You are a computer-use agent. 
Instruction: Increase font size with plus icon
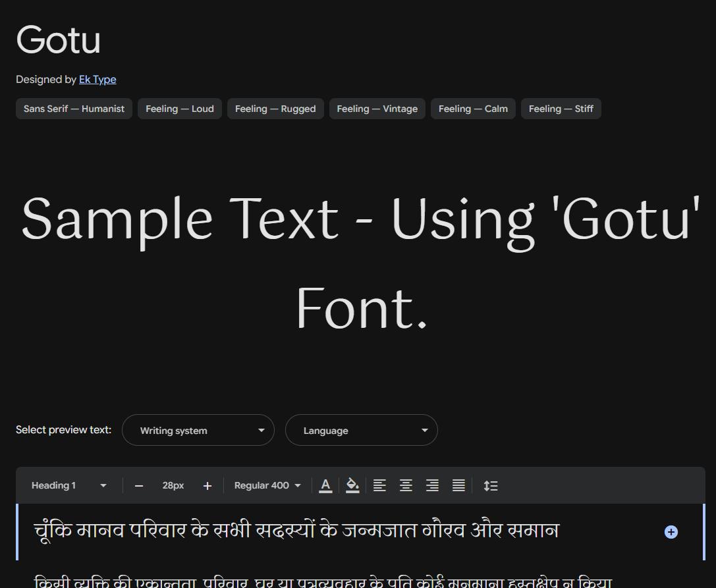[x=207, y=486]
